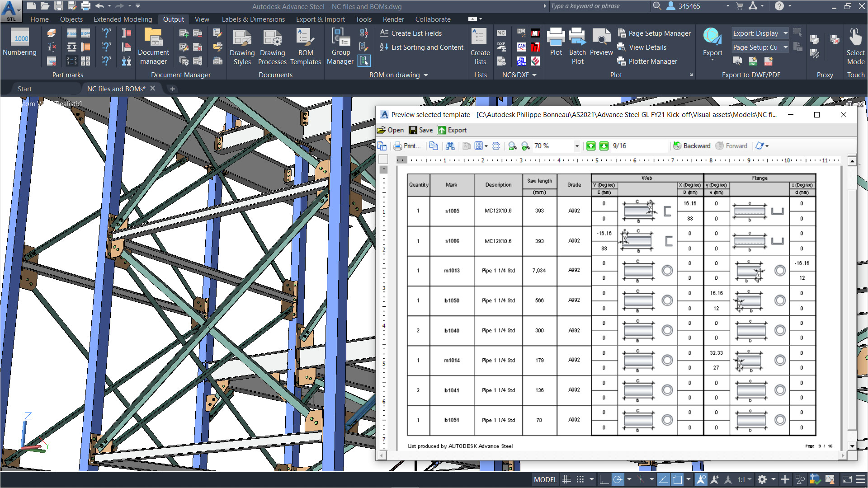Viewport: 868px width, 488px height.
Task: Select Preview Plot icon
Action: point(600,45)
